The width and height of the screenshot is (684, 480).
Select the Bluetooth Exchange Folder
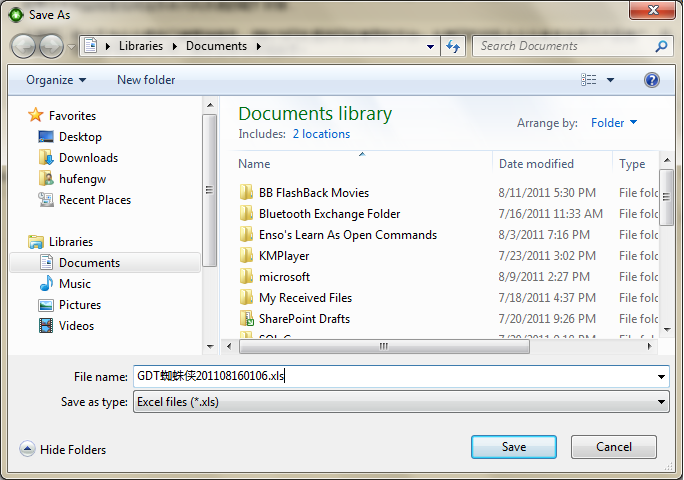tap(329, 214)
